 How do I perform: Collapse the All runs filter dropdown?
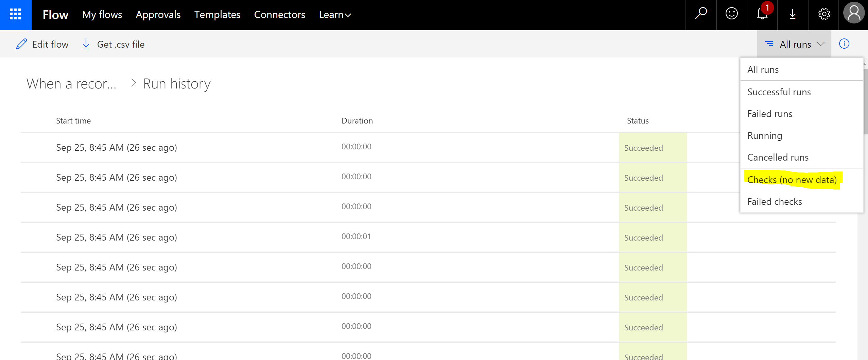[794, 44]
